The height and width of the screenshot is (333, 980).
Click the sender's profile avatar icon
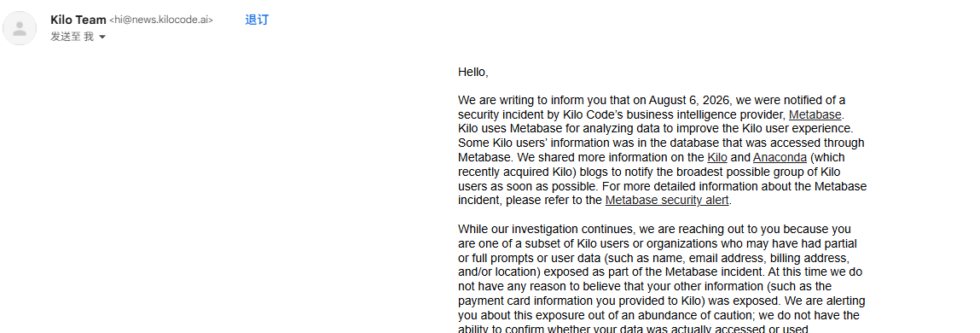click(x=20, y=28)
